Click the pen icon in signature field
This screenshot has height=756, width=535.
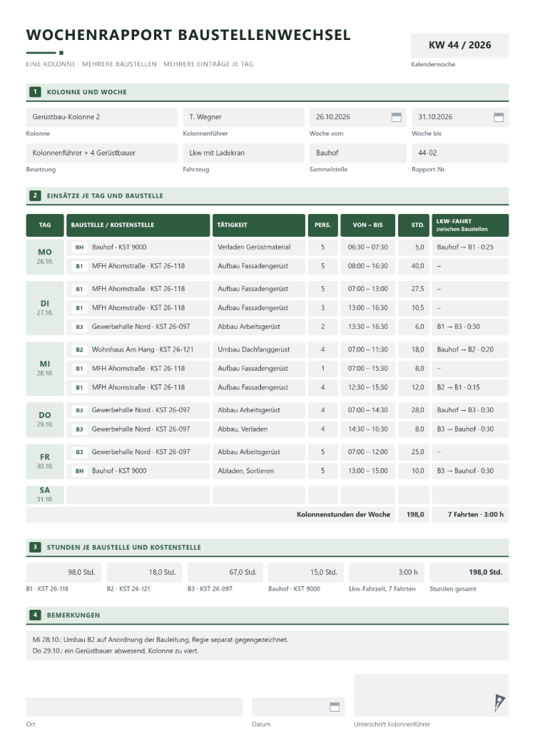(x=499, y=703)
